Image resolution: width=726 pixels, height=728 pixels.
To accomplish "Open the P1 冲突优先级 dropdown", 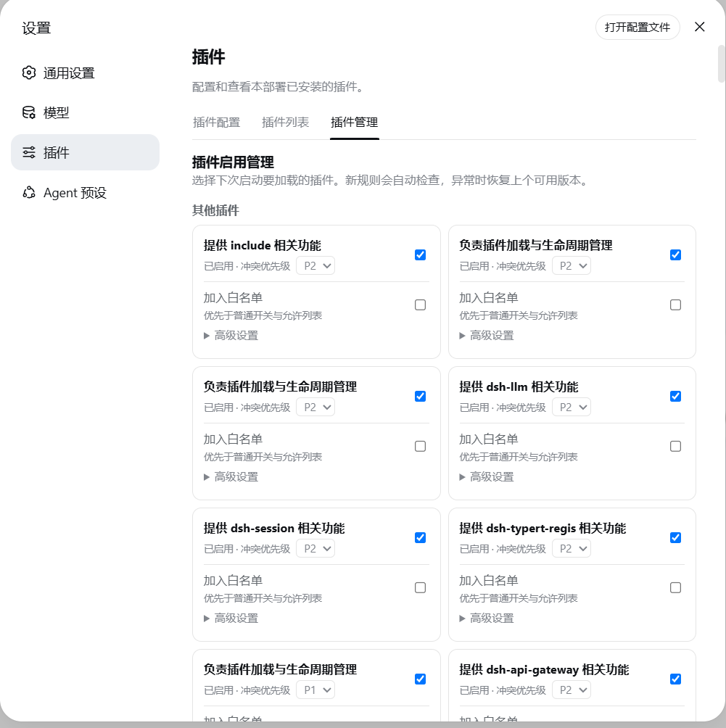I will pos(315,690).
